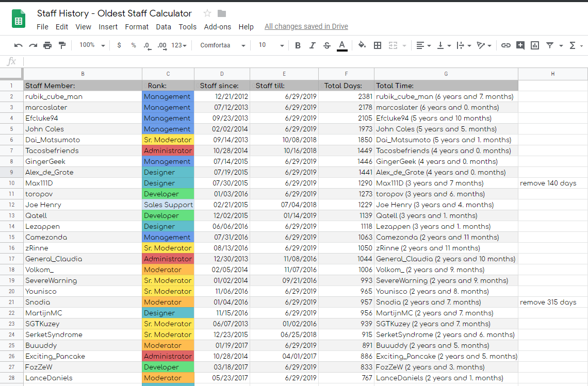Open the Edit menu
This screenshot has height=386, width=588.
click(62, 27)
